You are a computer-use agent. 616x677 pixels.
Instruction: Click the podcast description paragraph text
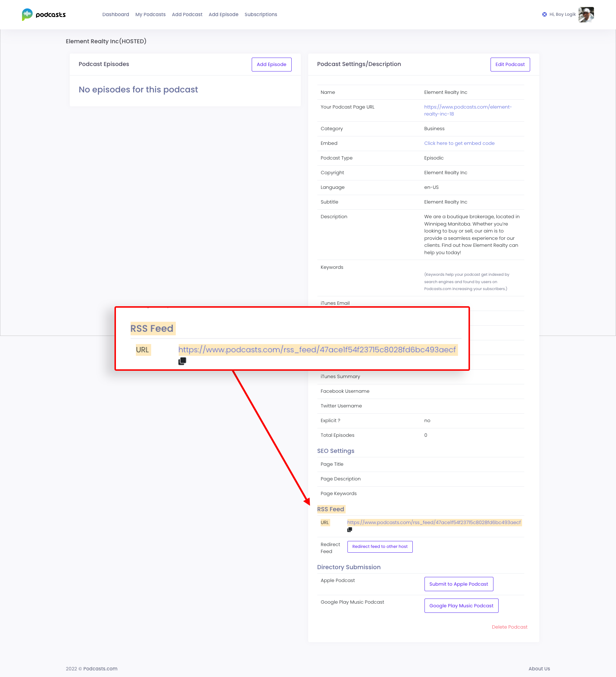472,235
